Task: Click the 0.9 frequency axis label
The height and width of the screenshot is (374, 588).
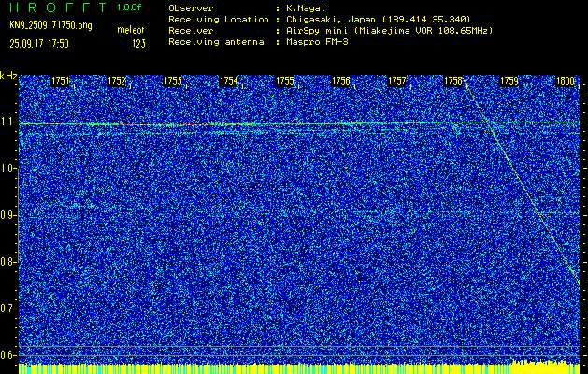Action: pyautogui.click(x=7, y=215)
